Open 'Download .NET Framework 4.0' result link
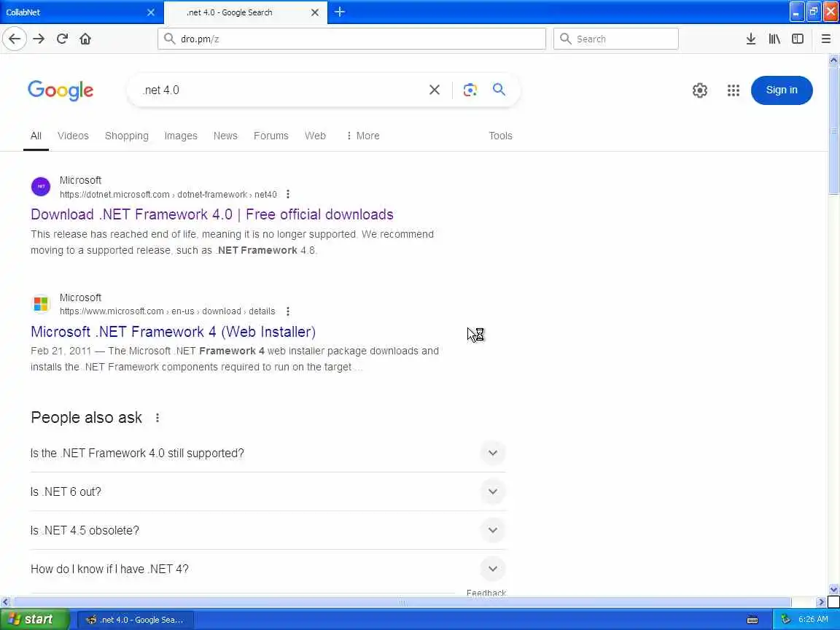Image resolution: width=840 pixels, height=630 pixels. pos(212,214)
